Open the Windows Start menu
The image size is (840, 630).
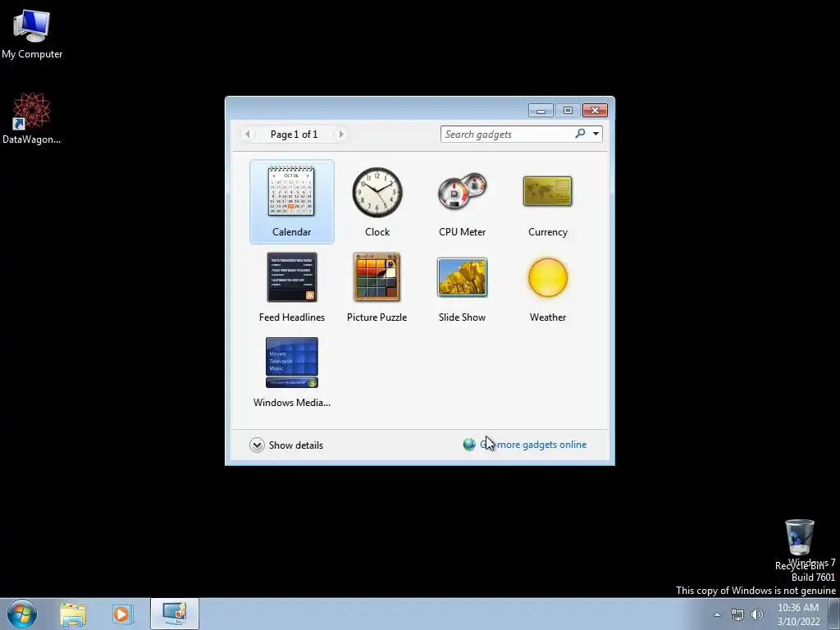(x=22, y=614)
